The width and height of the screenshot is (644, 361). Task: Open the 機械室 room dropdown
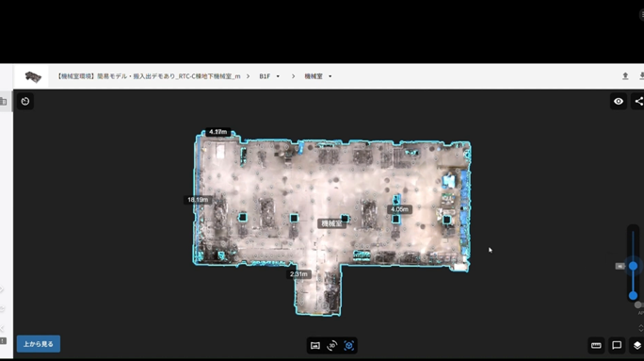[318, 76]
